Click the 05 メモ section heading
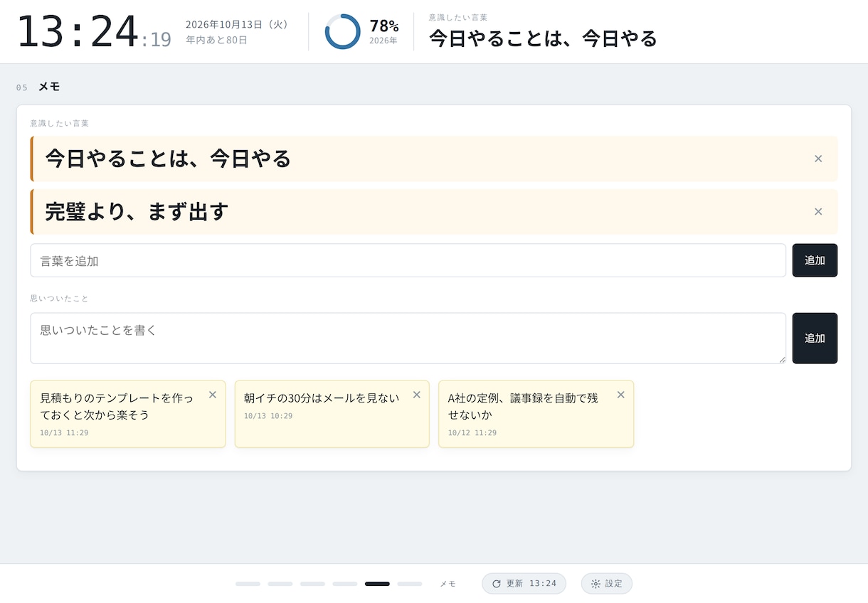 (x=38, y=87)
